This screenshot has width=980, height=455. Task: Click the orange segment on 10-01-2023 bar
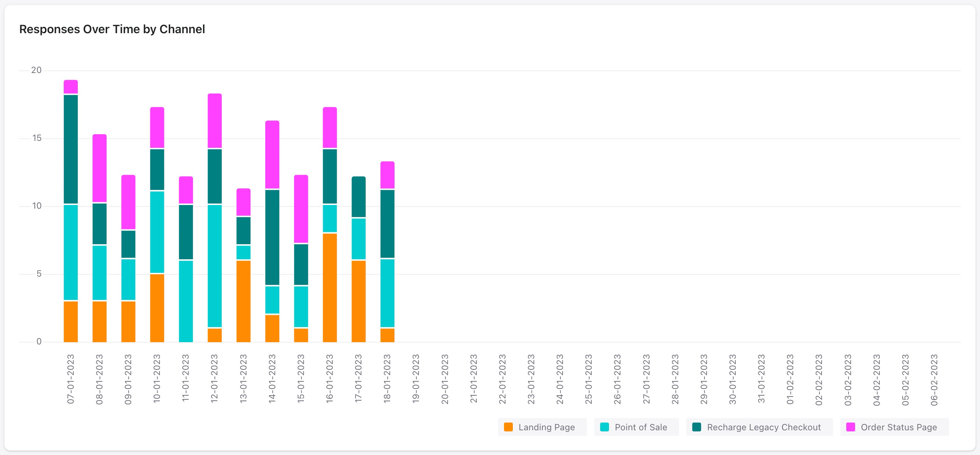coord(157,308)
